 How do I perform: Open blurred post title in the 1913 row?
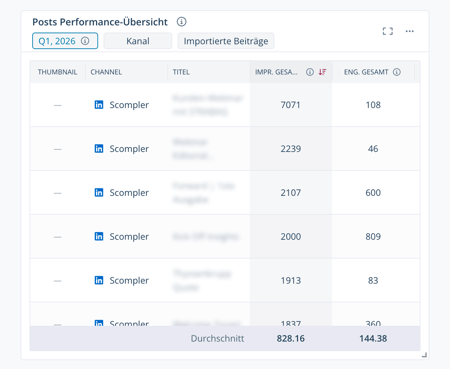tap(202, 281)
